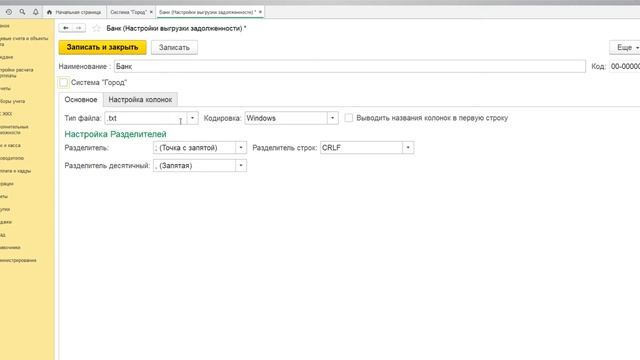Toggle the Система "Город" checkbox
Screen dimensions: 640x360
coord(63,82)
